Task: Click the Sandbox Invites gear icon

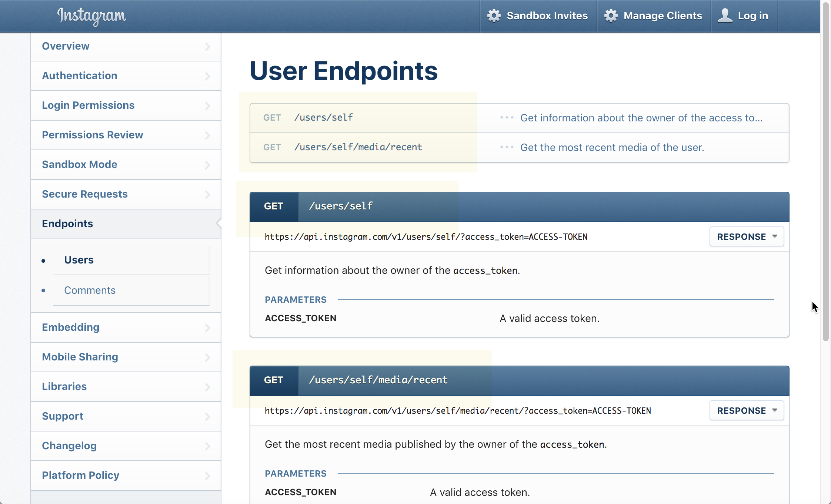Action: click(x=494, y=16)
